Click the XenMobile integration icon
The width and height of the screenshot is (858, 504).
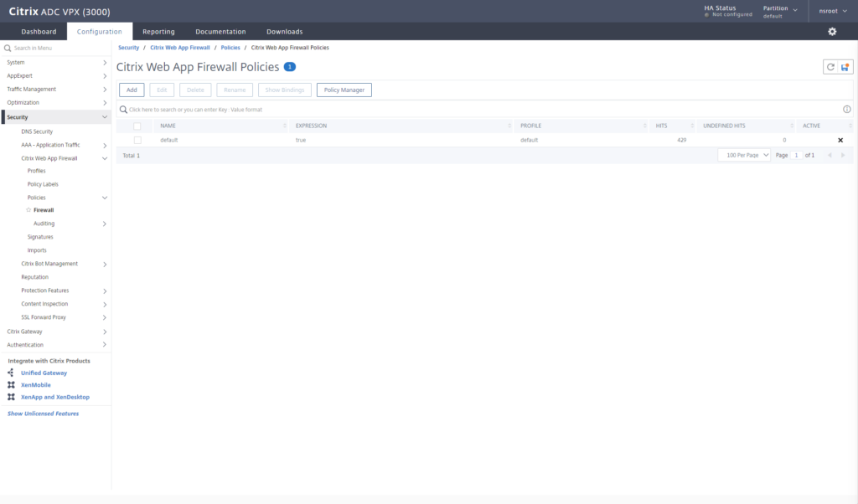tap(12, 384)
